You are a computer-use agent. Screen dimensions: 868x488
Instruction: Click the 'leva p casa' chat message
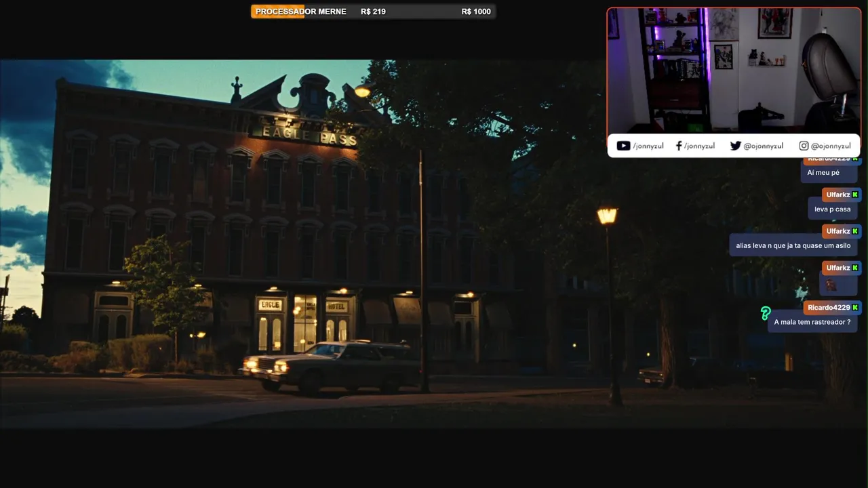coord(833,209)
